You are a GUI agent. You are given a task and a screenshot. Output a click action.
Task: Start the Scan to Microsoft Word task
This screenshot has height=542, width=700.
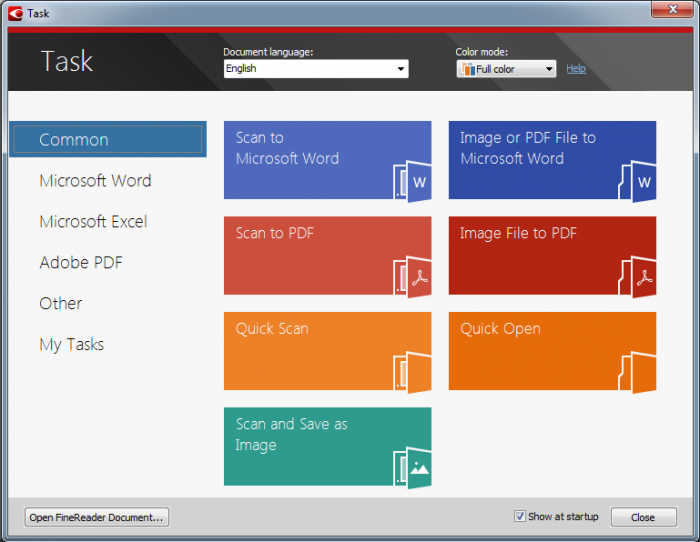tap(328, 160)
